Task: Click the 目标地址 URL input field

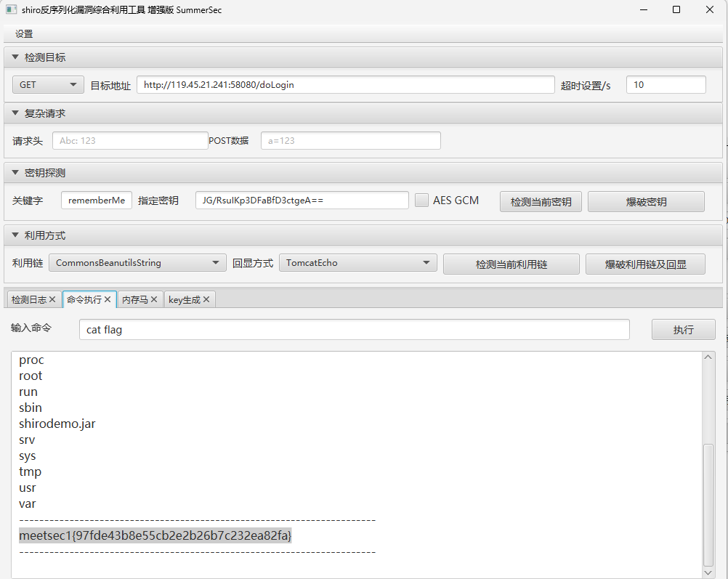Action: point(345,85)
